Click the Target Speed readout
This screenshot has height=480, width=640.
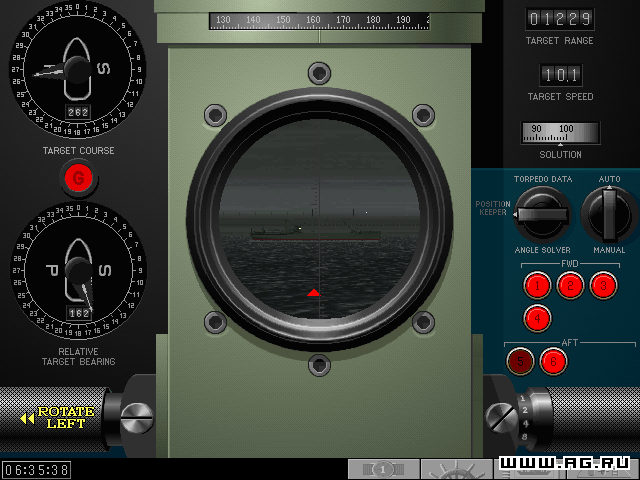(x=560, y=75)
